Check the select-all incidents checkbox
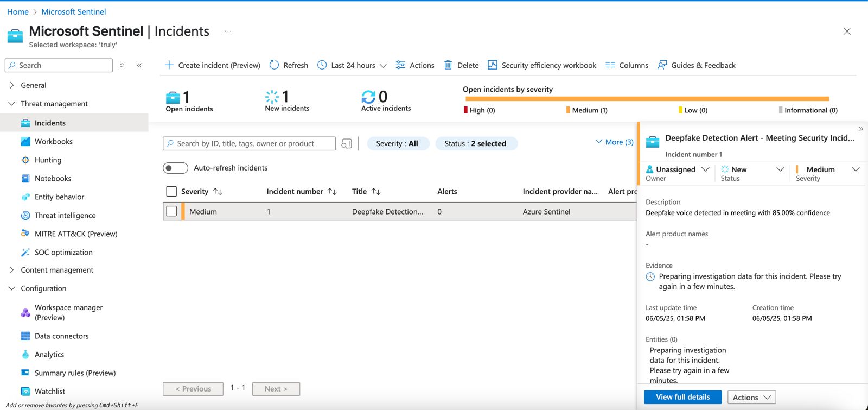The height and width of the screenshot is (410, 868). (x=171, y=192)
